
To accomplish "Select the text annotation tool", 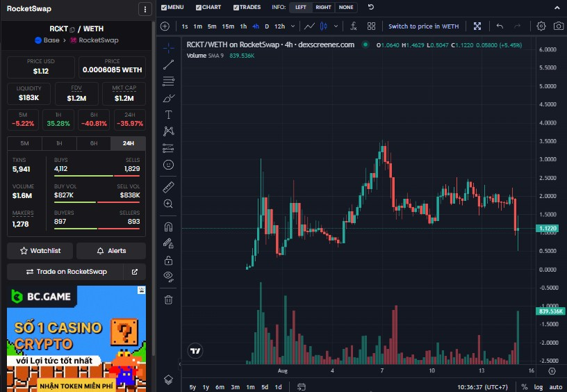I will click(x=169, y=115).
